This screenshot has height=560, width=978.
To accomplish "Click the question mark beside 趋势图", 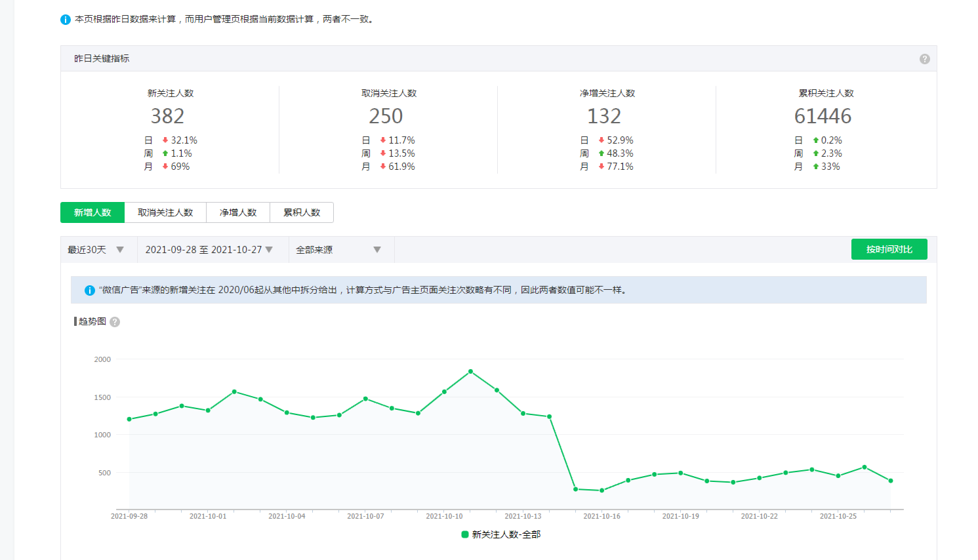I will [115, 322].
